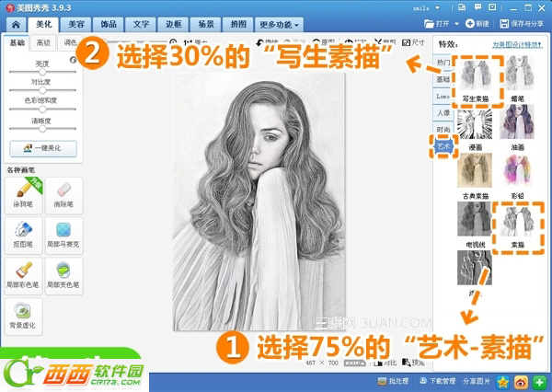Viewport: 552px width, 392px height.
Task: Share via the Weibo eye icon
Action: click(x=521, y=382)
